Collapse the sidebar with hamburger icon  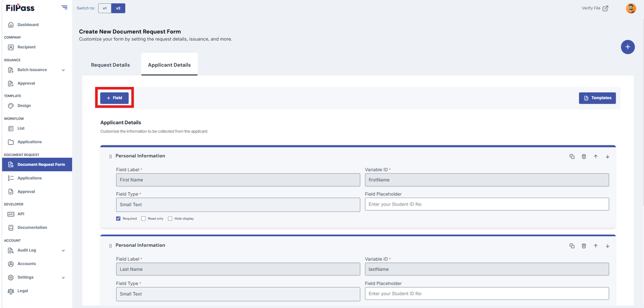pos(64,8)
